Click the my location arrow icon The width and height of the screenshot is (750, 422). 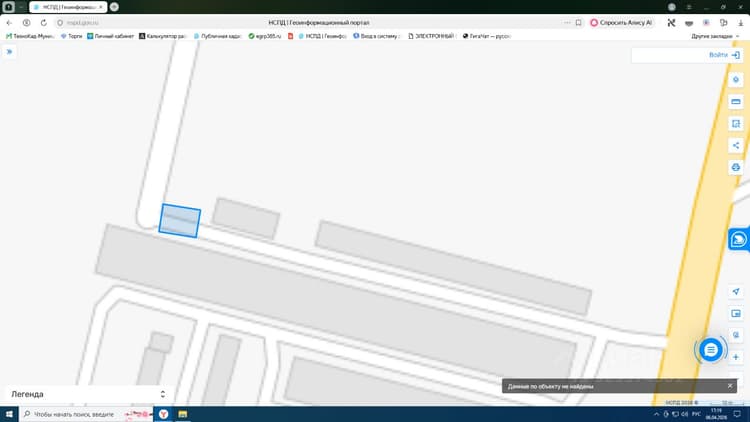click(736, 291)
